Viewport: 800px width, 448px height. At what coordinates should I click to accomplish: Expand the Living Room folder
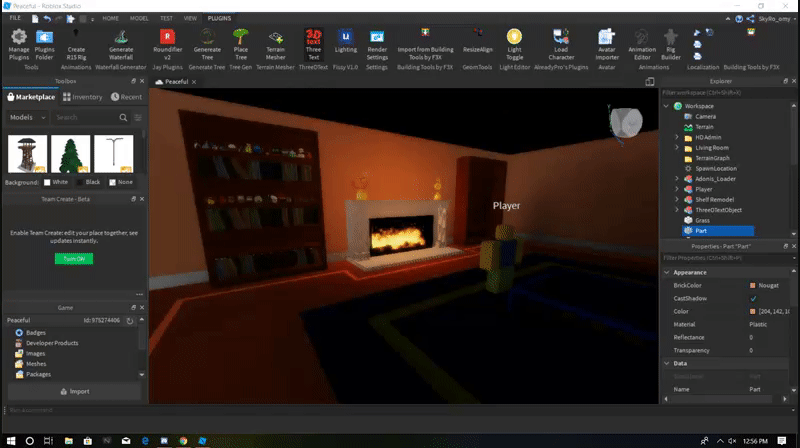677,147
